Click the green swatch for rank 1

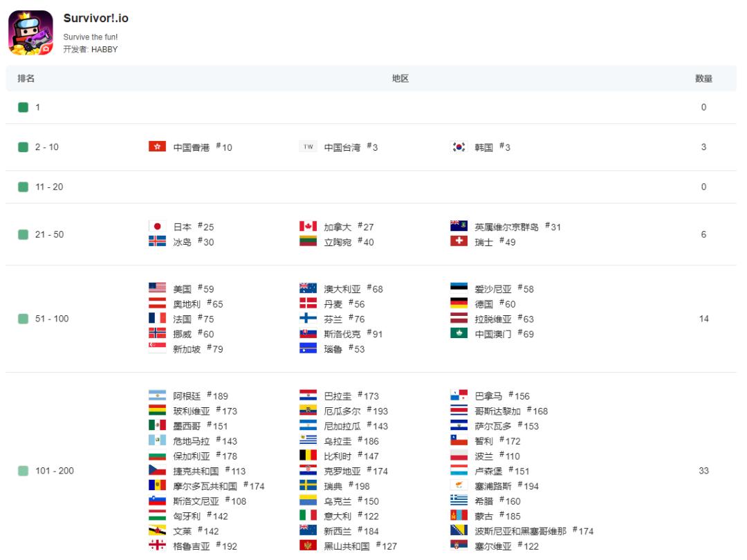pyautogui.click(x=23, y=107)
